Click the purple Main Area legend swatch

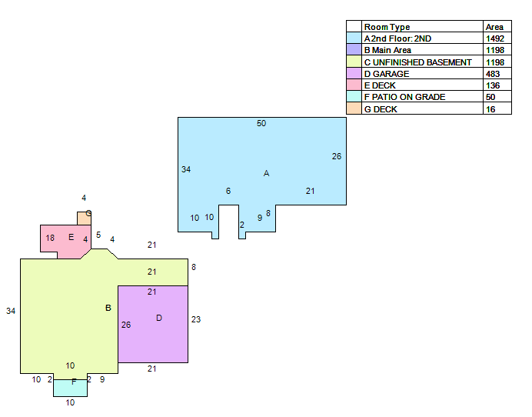[354, 49]
